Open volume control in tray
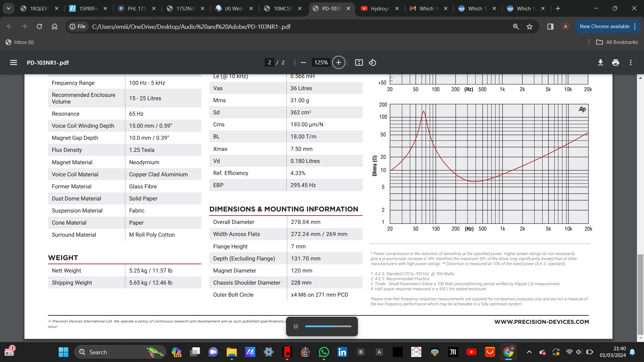The height and width of the screenshot is (362, 644). click(x=579, y=352)
